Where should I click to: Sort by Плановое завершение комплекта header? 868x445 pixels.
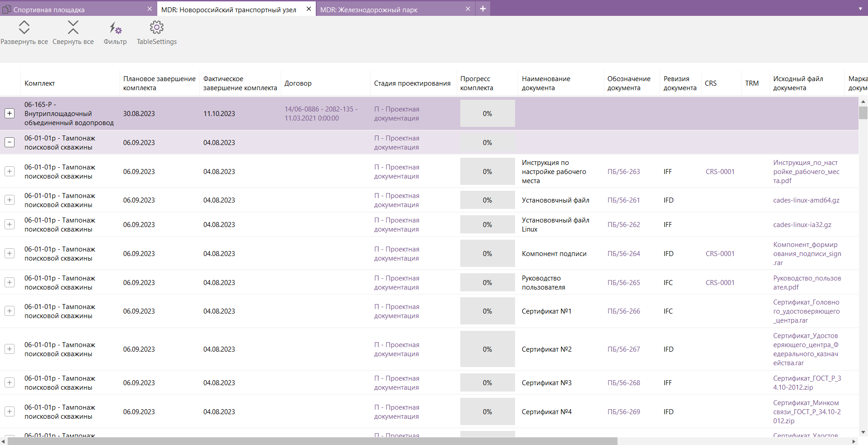[x=159, y=83]
